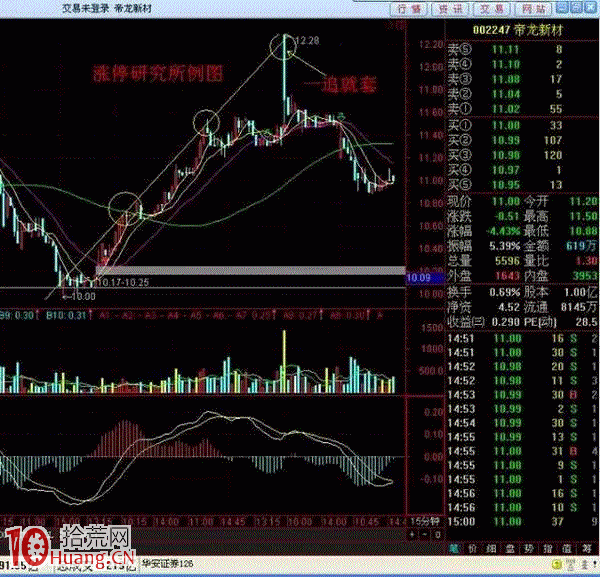
Task: Click the 华安证券126 status bar entry
Action: (167, 564)
